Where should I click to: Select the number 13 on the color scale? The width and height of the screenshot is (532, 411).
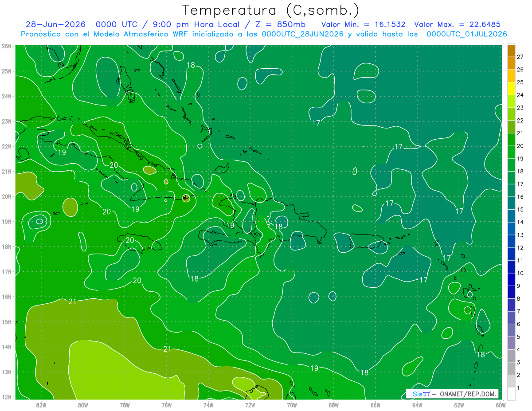click(520, 235)
